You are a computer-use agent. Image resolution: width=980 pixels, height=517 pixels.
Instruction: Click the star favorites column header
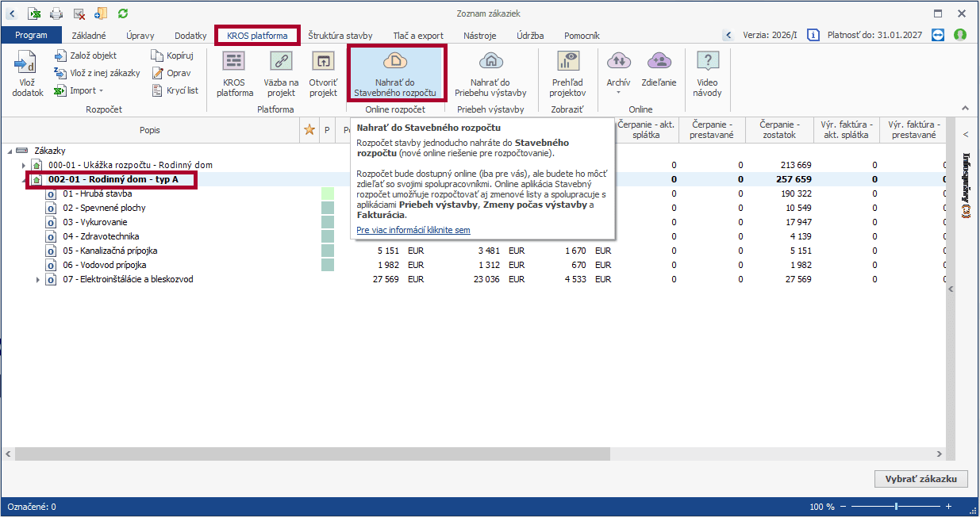click(309, 130)
